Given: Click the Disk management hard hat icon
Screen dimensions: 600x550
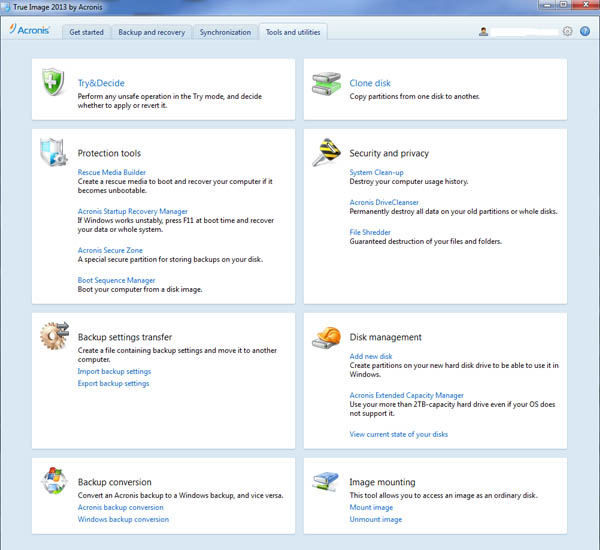Looking at the screenshot, I should 326,338.
